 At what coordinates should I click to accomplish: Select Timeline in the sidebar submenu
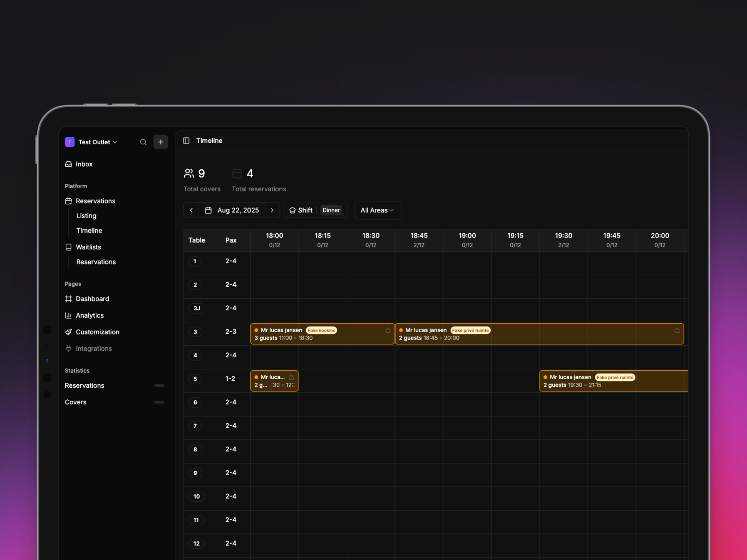click(x=89, y=231)
